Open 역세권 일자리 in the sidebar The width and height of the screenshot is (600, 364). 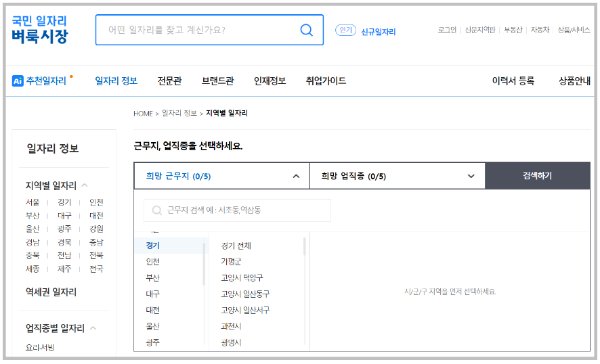click(x=51, y=292)
